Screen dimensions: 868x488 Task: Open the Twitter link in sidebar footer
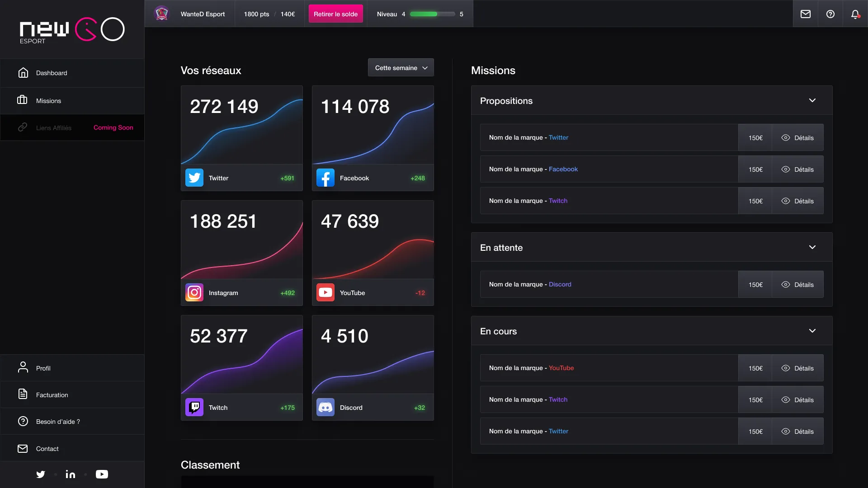pos(41,474)
